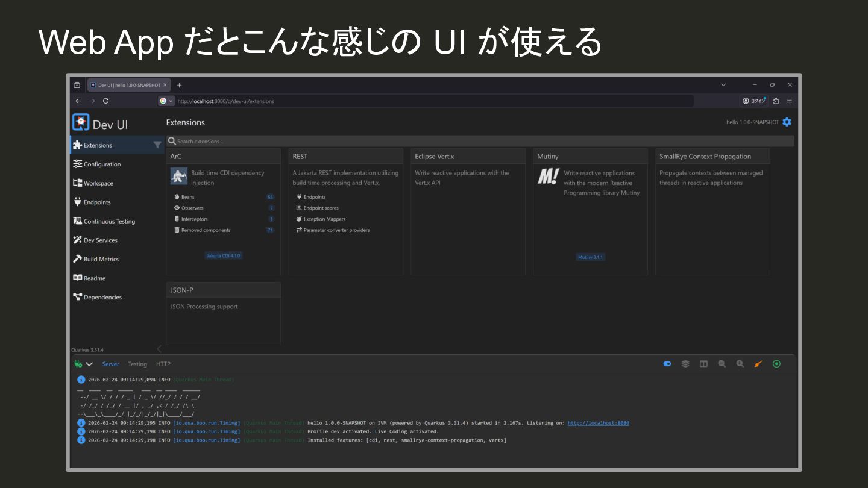The image size is (868, 488).
Task: Toggle the columns view icon in log panel
Action: click(x=703, y=364)
